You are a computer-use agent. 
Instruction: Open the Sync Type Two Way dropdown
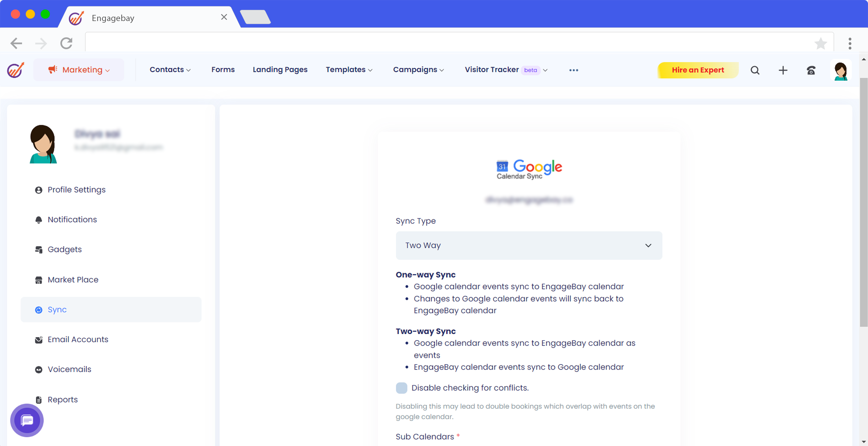point(529,245)
